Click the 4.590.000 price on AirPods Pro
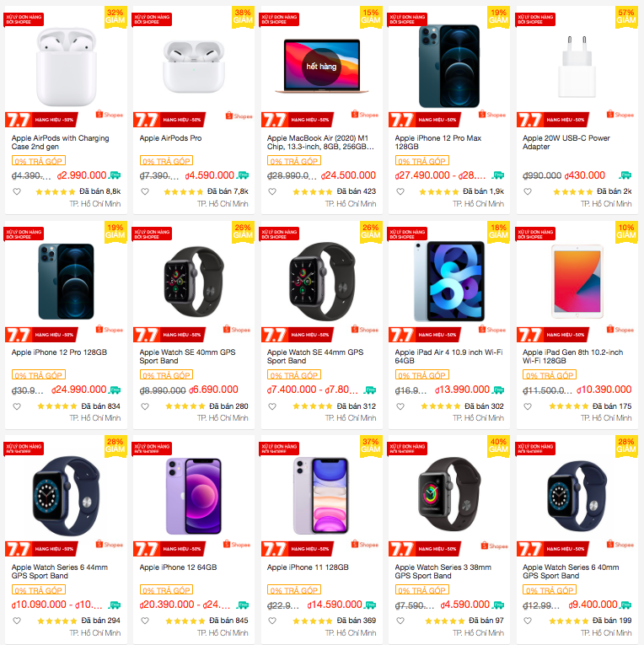This screenshot has width=644, height=645. [209, 175]
